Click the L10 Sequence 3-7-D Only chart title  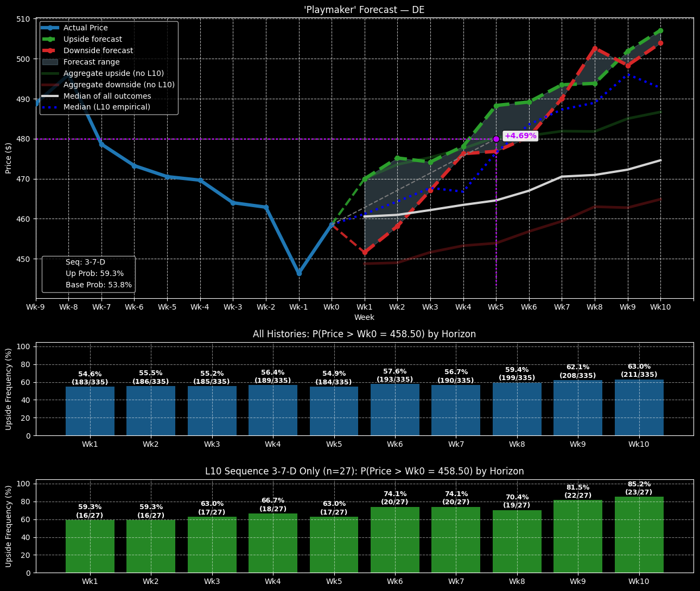click(x=364, y=471)
